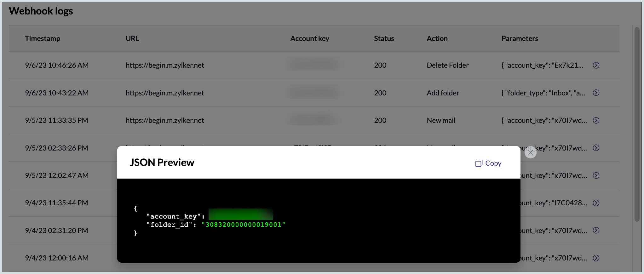Click the URL in the New mail row
The height and width of the screenshot is (274, 644).
pos(165,120)
